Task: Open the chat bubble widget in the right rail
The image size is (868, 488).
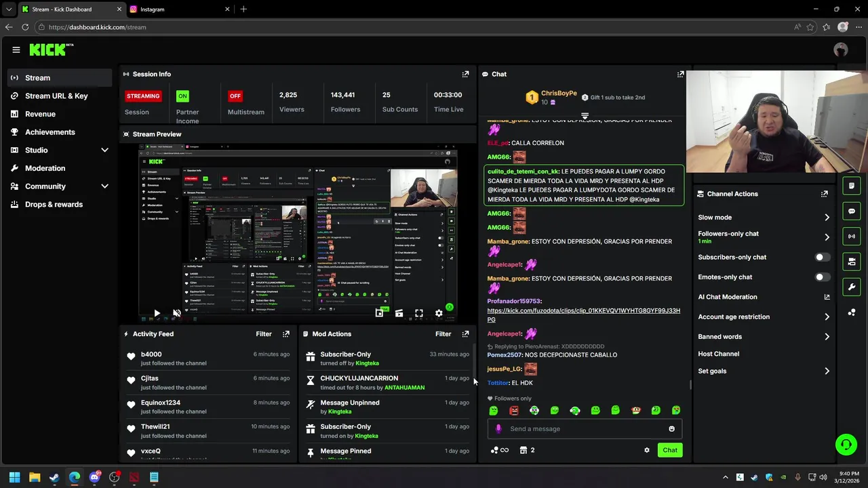Action: (852, 211)
